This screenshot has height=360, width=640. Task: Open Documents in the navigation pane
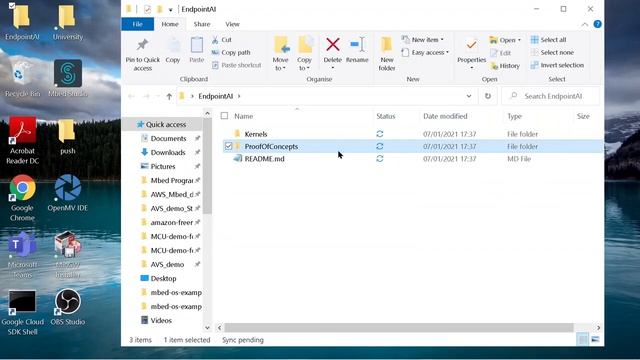[x=168, y=138]
